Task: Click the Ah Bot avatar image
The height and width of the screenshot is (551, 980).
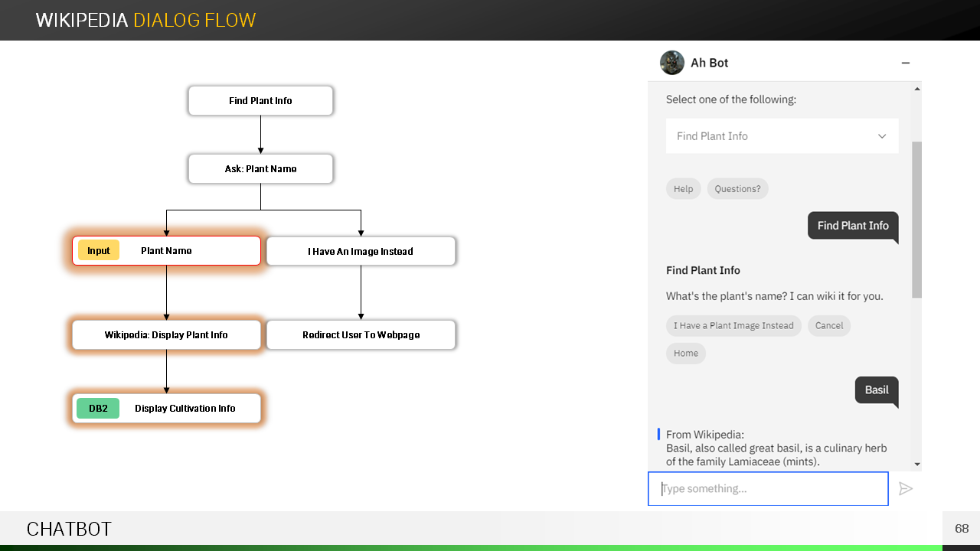Action: [x=672, y=63]
